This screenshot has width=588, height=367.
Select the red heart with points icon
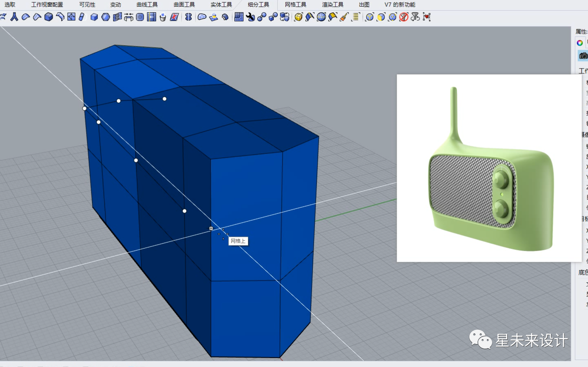(x=427, y=17)
